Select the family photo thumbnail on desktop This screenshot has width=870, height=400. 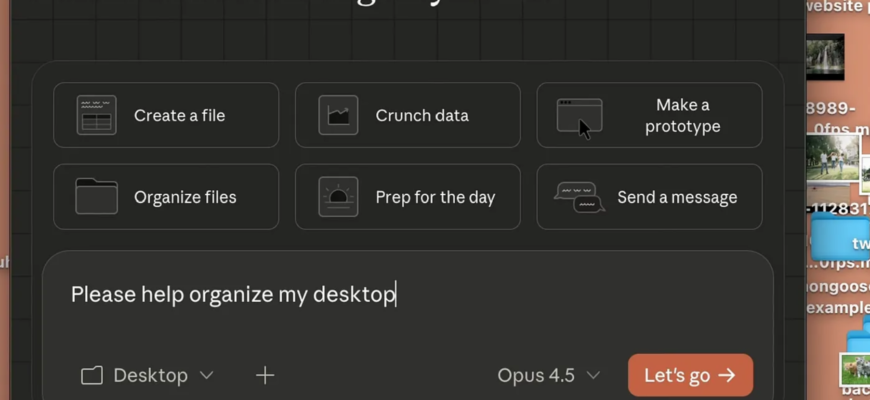[x=832, y=158]
